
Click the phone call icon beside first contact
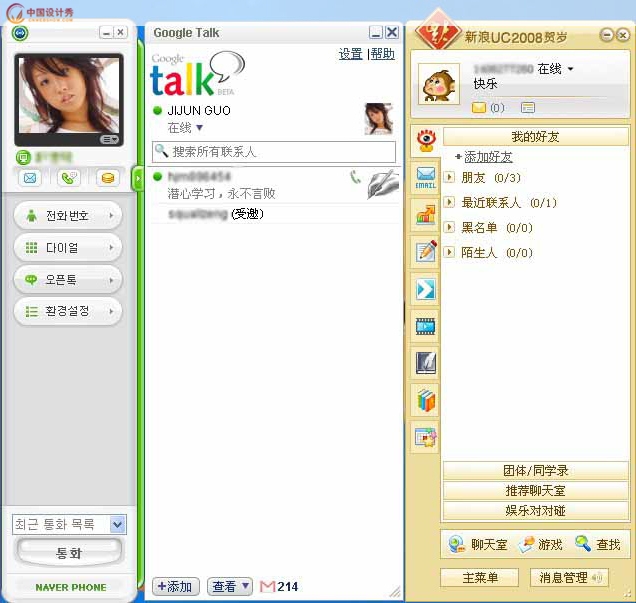click(x=355, y=177)
